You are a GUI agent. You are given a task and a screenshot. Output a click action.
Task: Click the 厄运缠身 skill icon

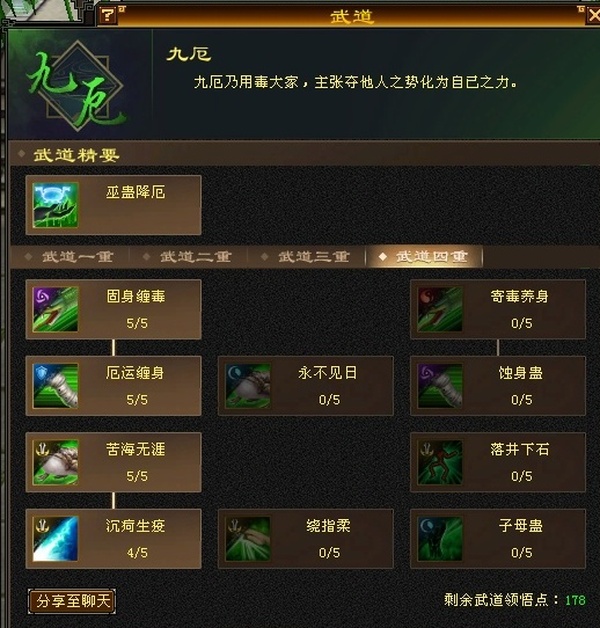55,386
